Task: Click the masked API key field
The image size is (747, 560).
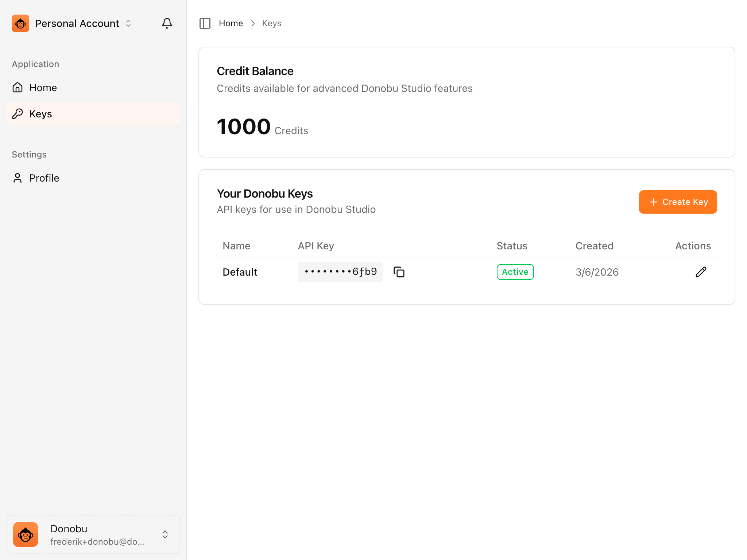Action: (x=340, y=272)
